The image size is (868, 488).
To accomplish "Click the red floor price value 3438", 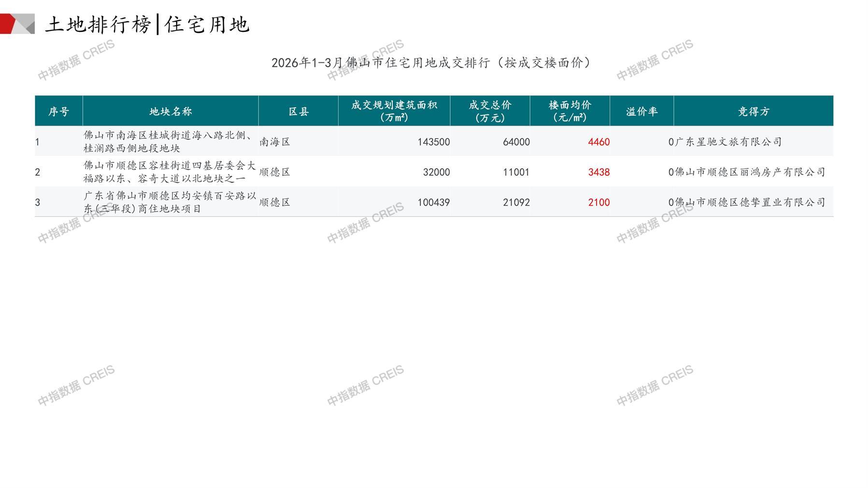I will pos(598,172).
